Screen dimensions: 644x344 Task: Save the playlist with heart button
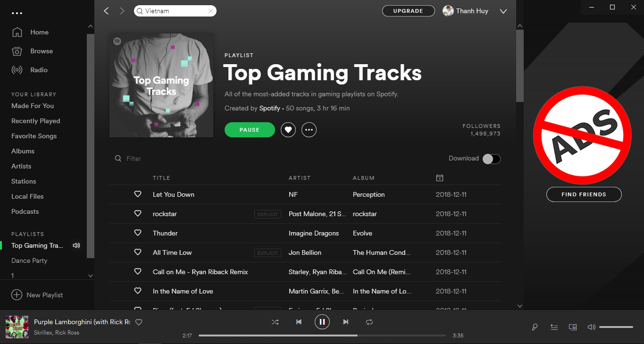pyautogui.click(x=288, y=130)
